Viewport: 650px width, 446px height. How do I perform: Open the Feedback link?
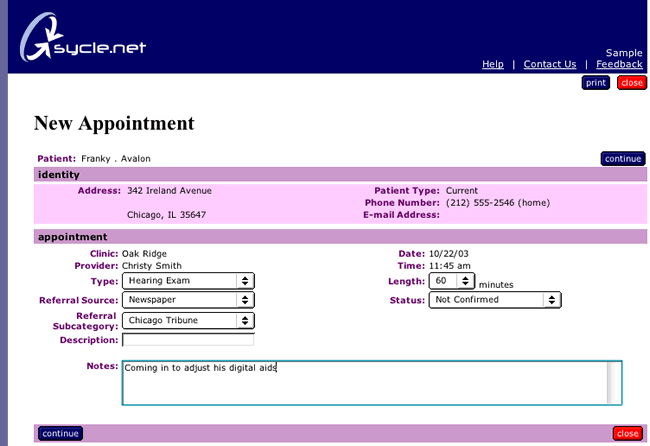click(619, 64)
